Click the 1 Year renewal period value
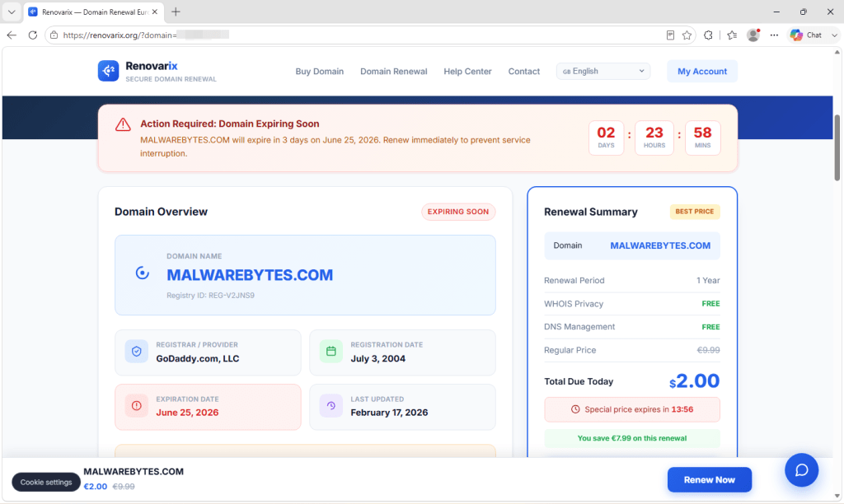The width and height of the screenshot is (844, 504). click(x=708, y=280)
